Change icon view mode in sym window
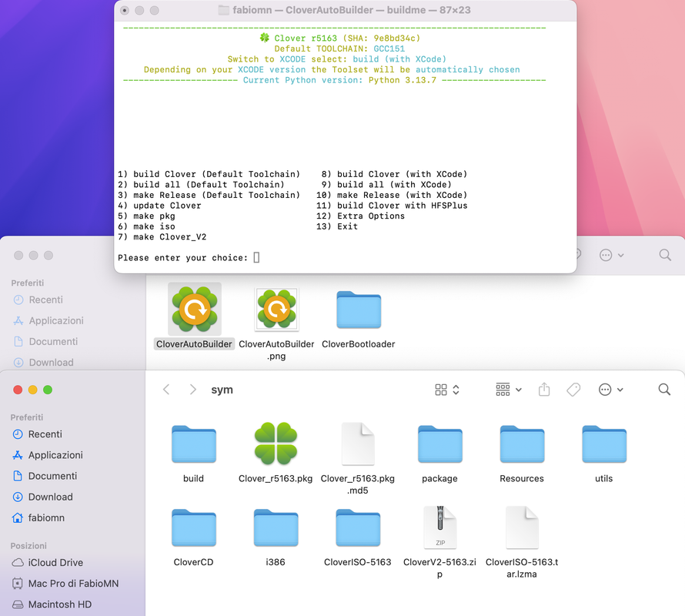The width and height of the screenshot is (685, 616). click(x=447, y=390)
